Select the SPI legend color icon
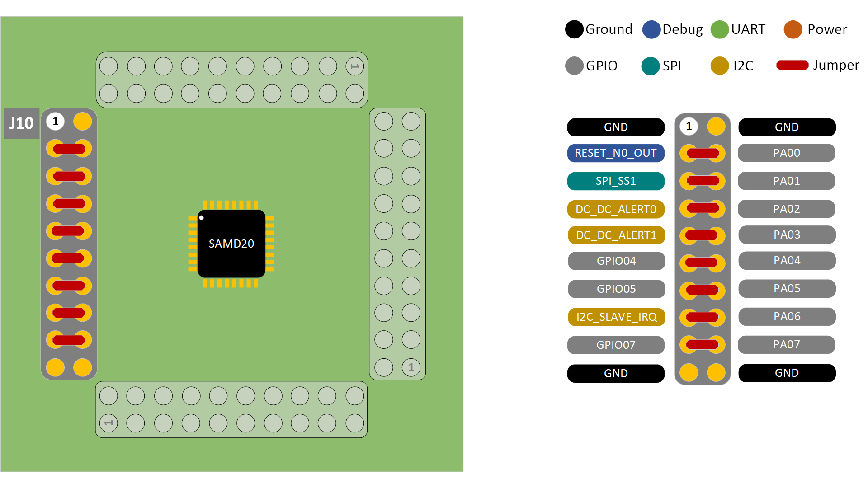868x488 pixels. pyautogui.click(x=651, y=66)
